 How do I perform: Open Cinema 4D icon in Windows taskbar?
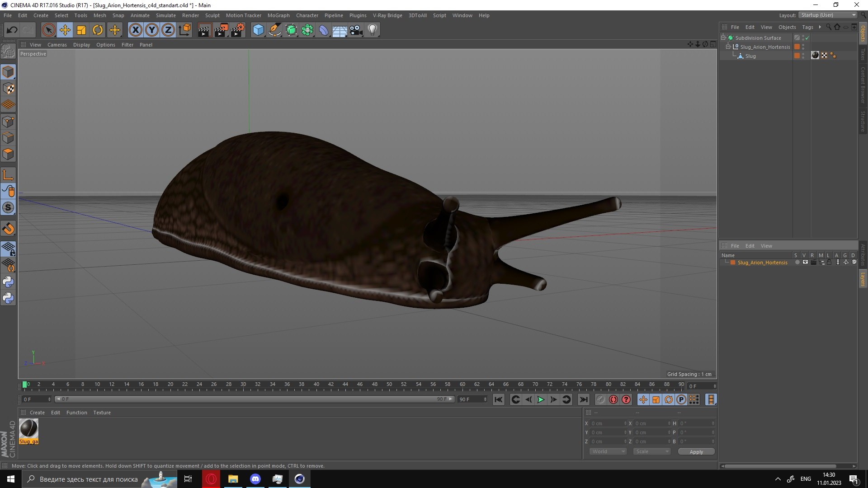click(299, 479)
